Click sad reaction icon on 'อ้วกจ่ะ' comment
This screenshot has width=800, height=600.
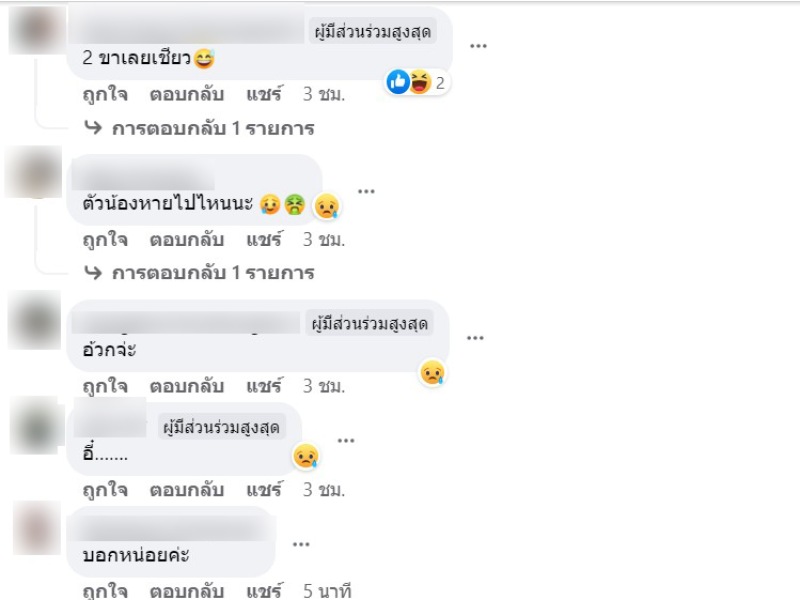433,372
